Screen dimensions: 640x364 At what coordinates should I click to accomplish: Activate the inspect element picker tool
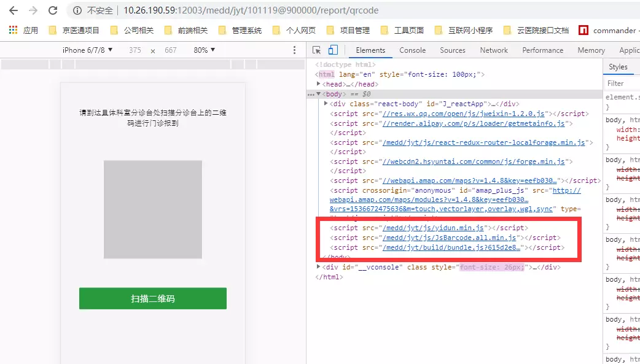(x=316, y=50)
